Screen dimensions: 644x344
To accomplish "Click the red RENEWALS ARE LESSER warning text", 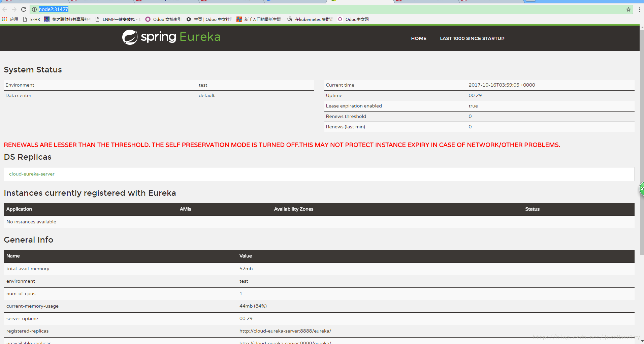I will coord(282,145).
